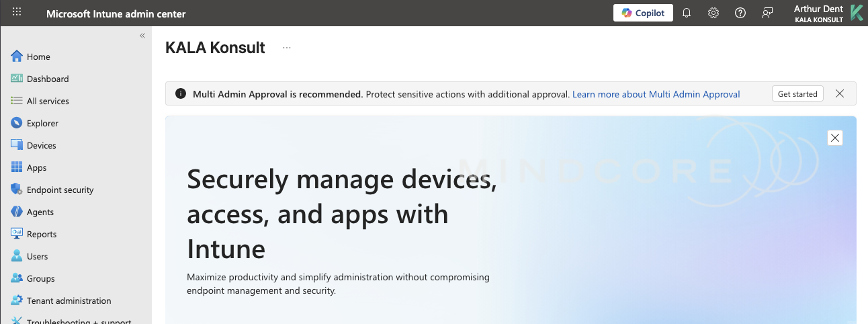
Task: Select All services in sidebar
Action: [47, 101]
